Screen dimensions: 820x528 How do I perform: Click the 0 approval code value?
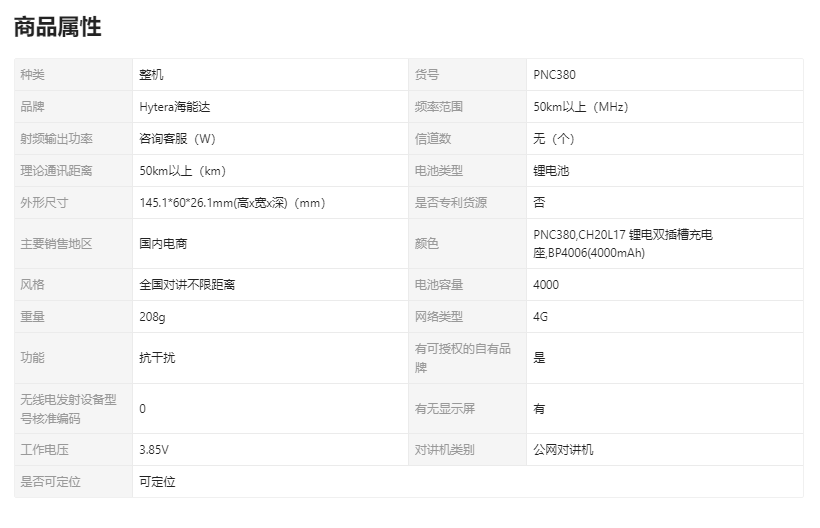click(x=142, y=409)
